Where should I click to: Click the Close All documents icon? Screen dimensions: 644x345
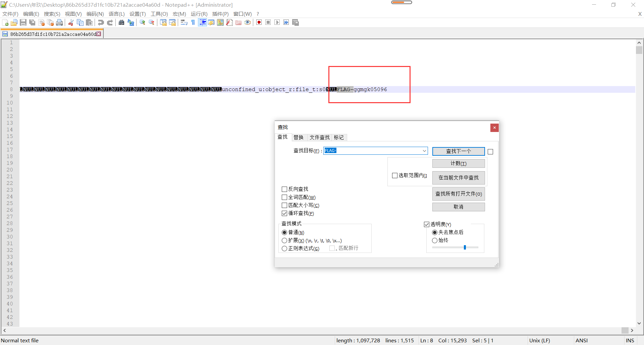[50, 22]
